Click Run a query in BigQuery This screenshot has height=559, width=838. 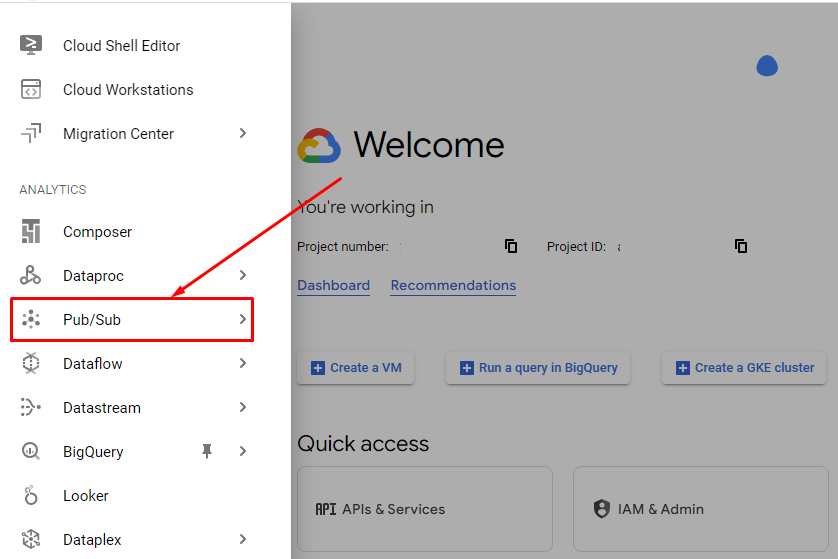(x=538, y=368)
